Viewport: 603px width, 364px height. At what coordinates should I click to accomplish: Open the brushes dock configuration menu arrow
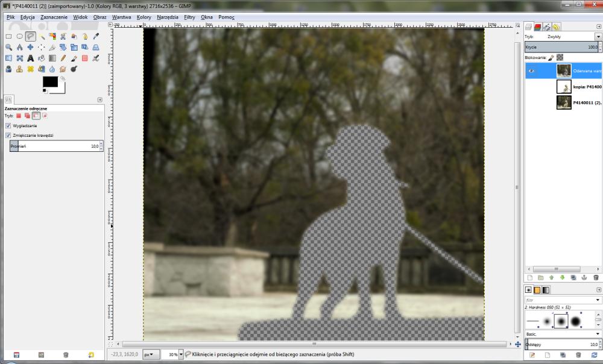click(598, 289)
